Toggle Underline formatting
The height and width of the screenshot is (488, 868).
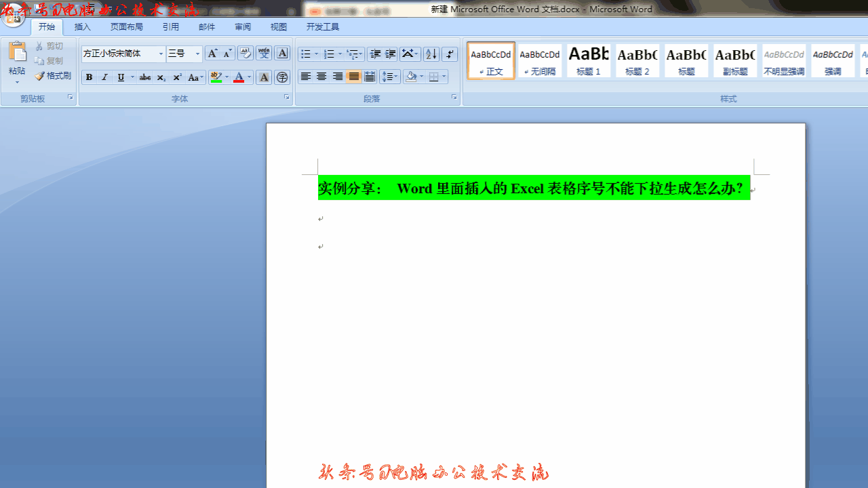(121, 77)
